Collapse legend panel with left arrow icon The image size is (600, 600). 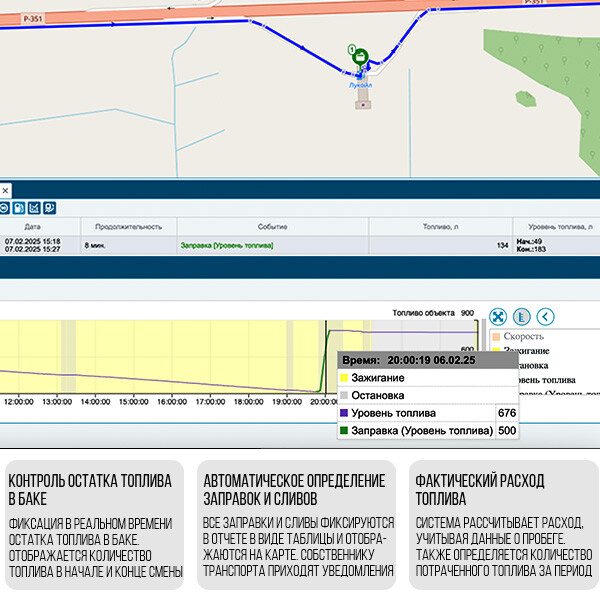(x=545, y=317)
